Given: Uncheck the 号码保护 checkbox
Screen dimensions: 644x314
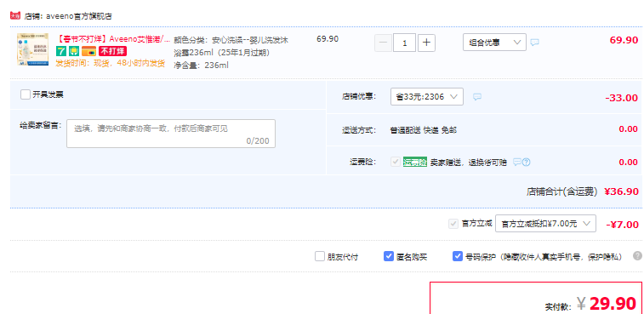Looking at the screenshot, I should pyautogui.click(x=458, y=256).
